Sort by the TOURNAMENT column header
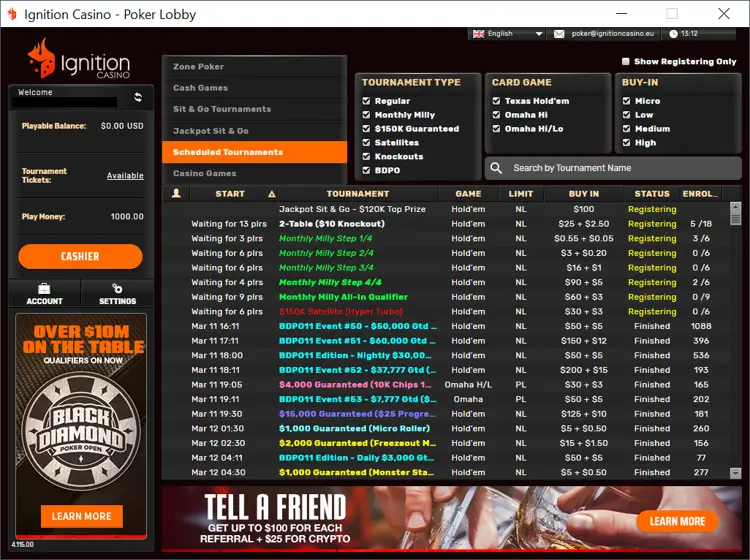Screen dimensions: 750x560 [358, 194]
